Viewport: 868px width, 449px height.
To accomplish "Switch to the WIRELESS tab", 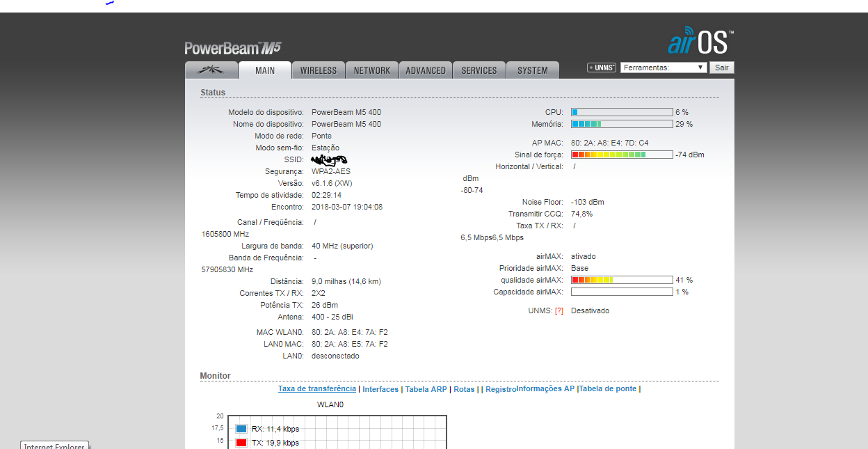I will pos(319,70).
